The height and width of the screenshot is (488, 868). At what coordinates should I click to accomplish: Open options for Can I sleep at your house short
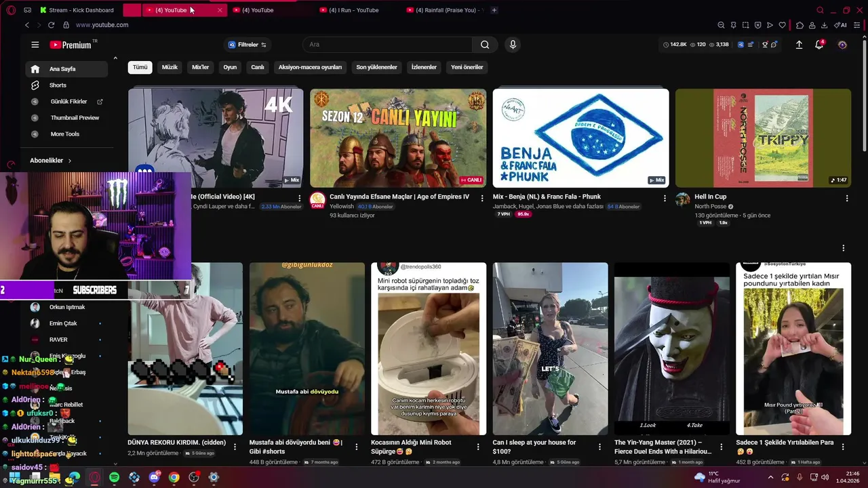click(x=599, y=447)
